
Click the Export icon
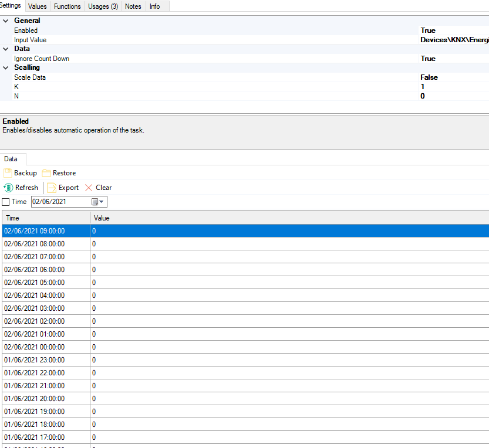52,188
